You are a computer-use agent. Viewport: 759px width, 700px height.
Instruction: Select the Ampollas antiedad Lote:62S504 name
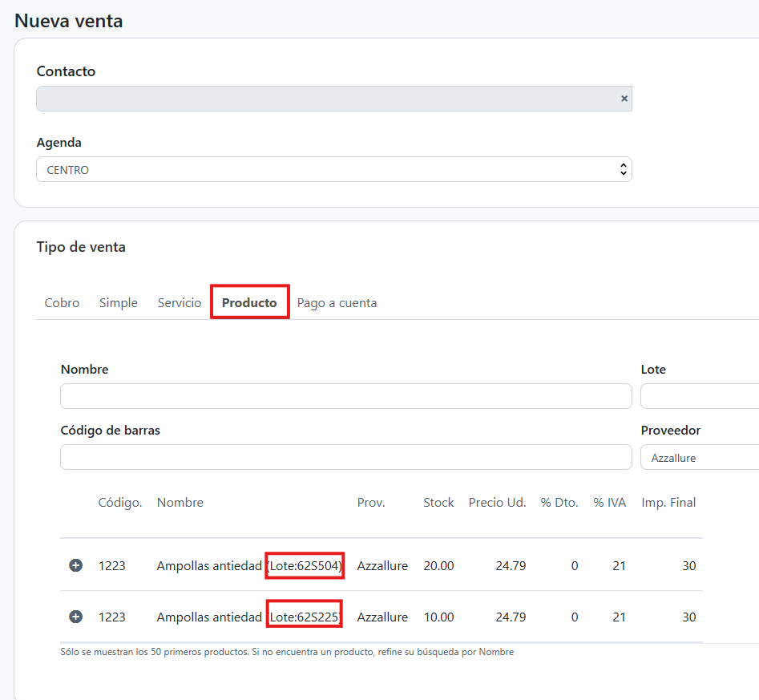tap(249, 566)
